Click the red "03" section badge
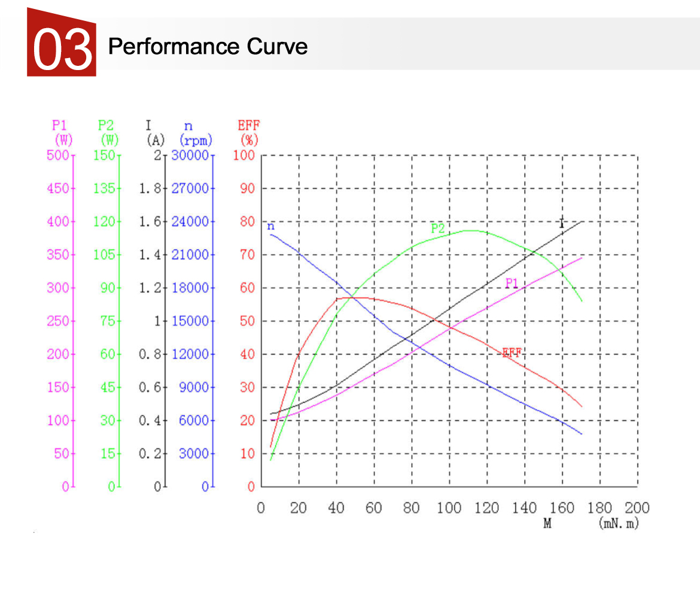Screen dimensions: 700x591 click(x=62, y=44)
